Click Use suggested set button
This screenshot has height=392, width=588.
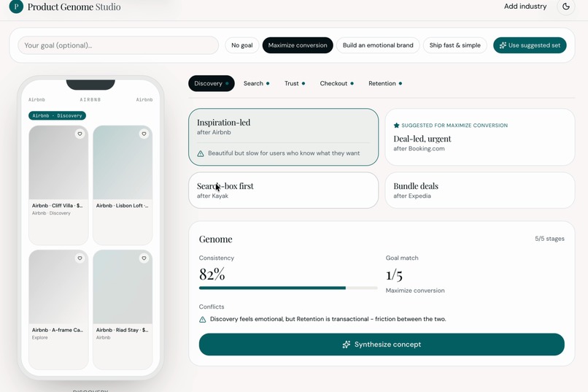pos(530,45)
